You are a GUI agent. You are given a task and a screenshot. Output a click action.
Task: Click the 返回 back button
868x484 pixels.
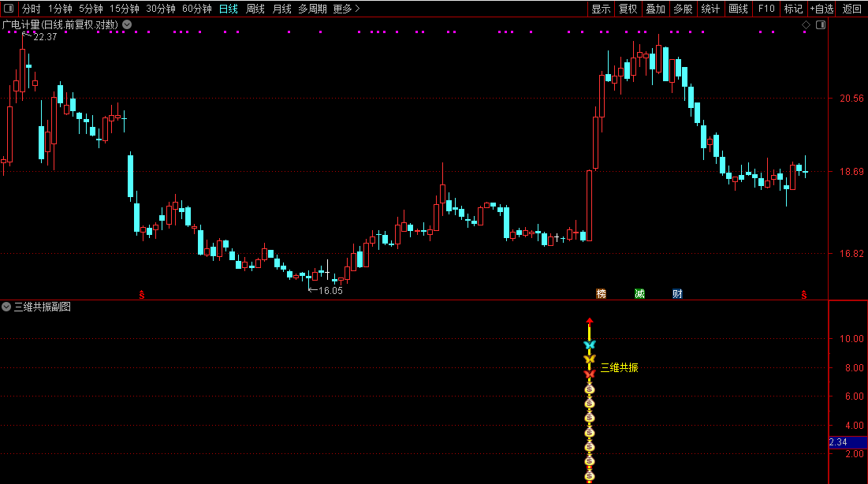pyautogui.click(x=851, y=9)
